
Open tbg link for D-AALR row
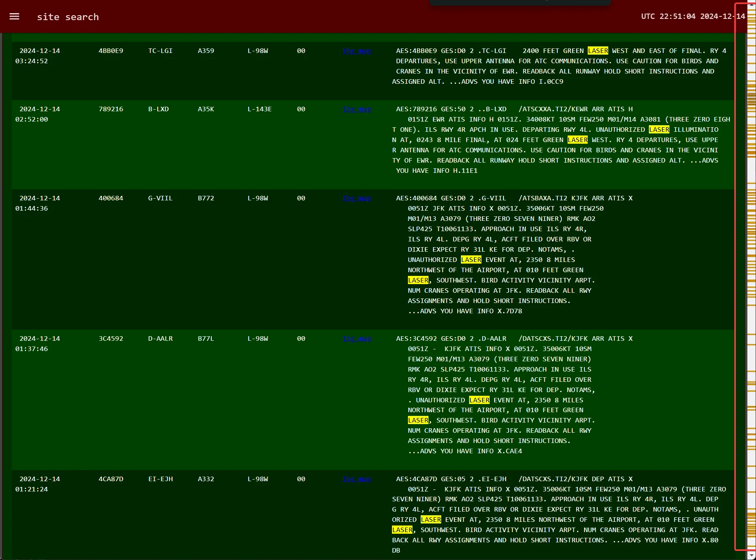[348, 339]
